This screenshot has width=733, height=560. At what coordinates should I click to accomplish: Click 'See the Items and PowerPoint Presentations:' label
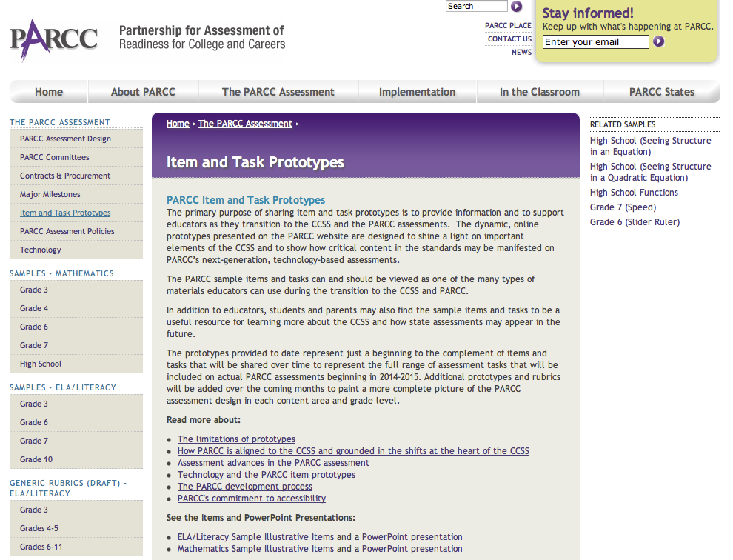click(x=261, y=518)
